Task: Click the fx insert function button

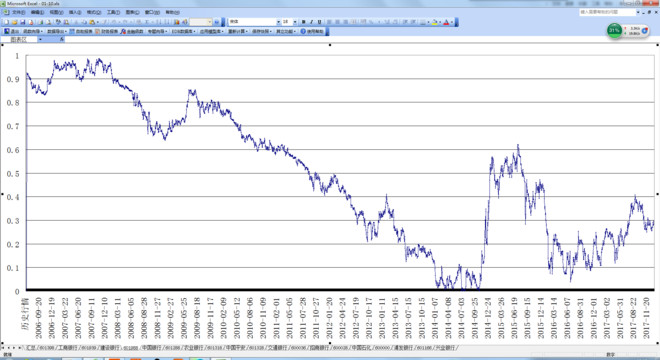Action: (x=61, y=39)
